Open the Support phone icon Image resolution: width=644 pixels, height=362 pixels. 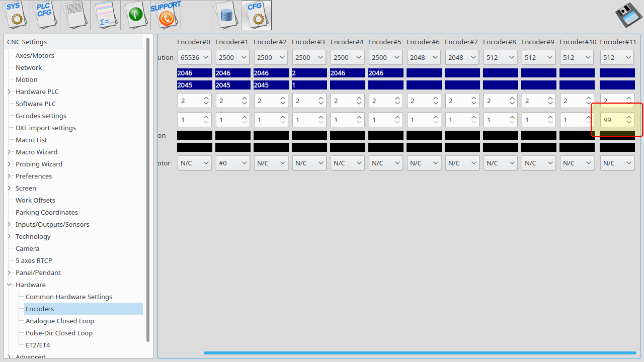click(166, 15)
